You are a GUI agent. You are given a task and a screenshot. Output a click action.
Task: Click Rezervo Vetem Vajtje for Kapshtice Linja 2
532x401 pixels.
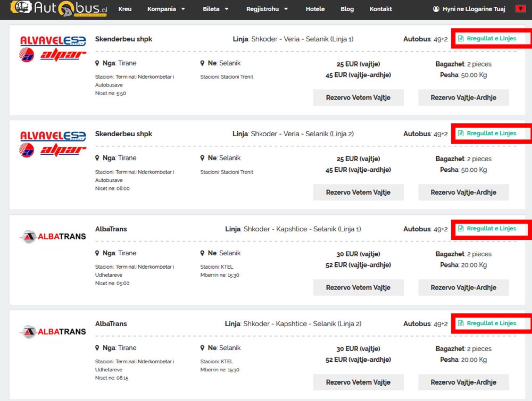358,382
